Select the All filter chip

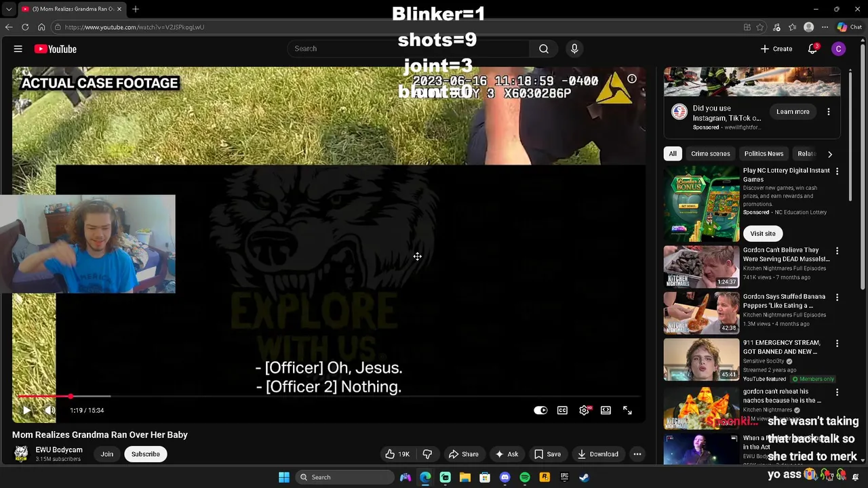point(673,154)
